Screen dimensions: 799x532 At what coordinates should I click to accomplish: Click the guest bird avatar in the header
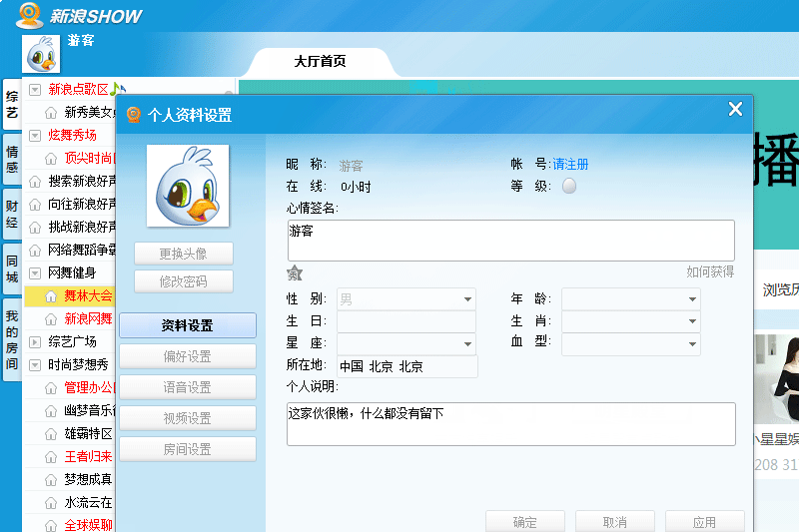tap(43, 54)
